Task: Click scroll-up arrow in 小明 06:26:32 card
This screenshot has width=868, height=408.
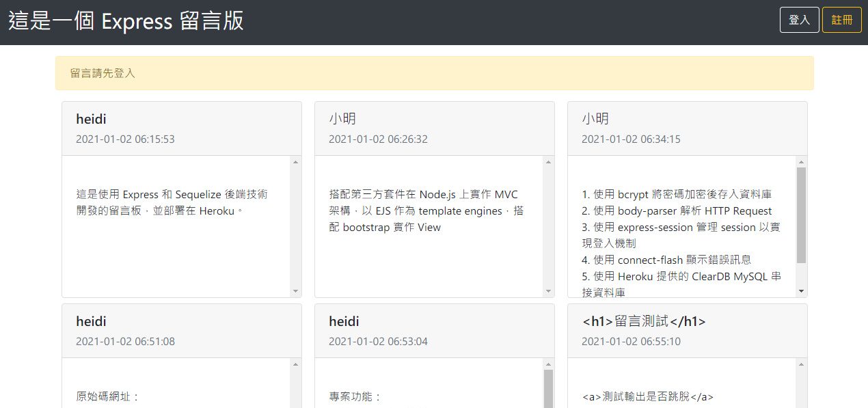Action: (x=548, y=162)
